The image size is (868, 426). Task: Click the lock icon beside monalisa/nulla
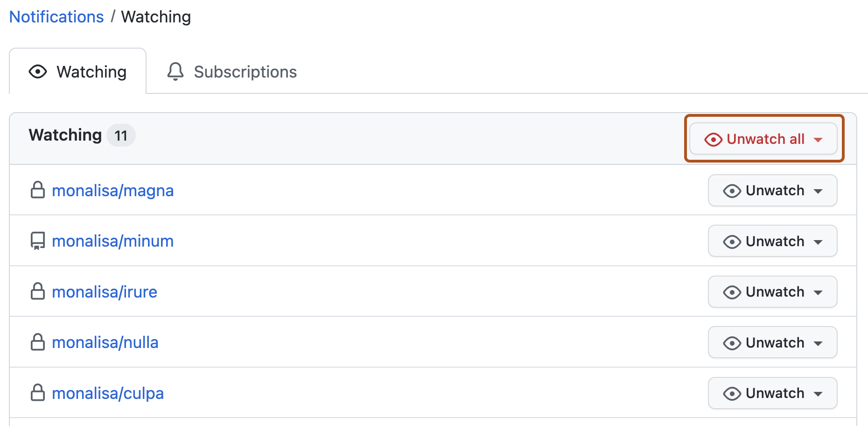coord(38,342)
